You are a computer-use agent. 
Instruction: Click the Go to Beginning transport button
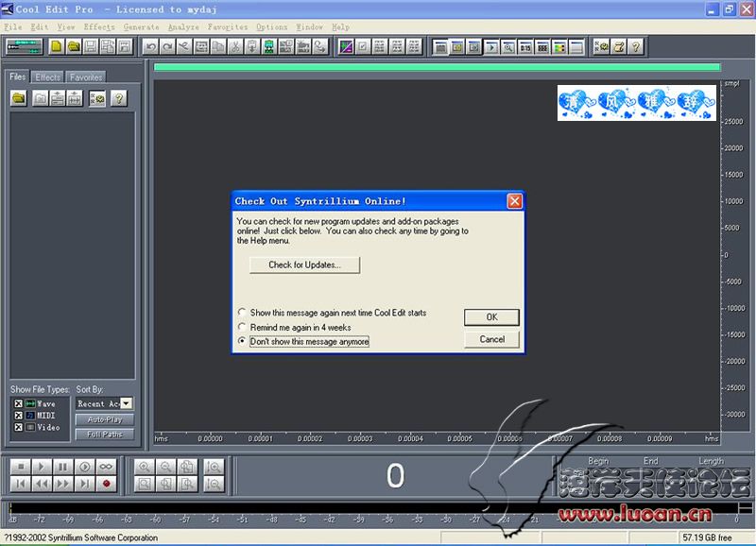(x=20, y=484)
